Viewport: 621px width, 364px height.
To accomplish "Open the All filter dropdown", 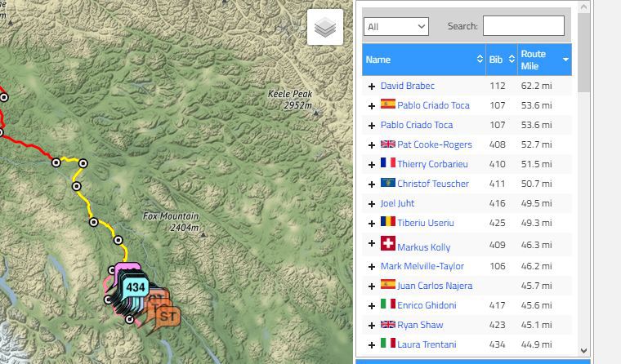I will (x=396, y=26).
